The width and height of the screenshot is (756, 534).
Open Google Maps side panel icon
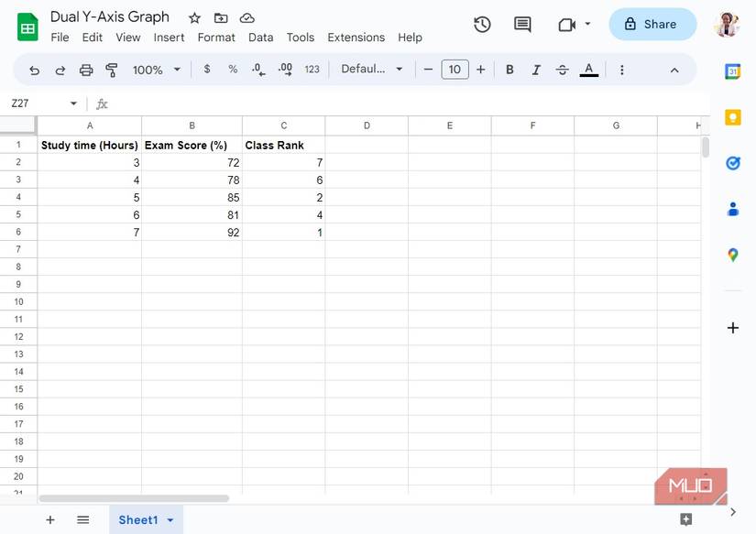(732, 255)
